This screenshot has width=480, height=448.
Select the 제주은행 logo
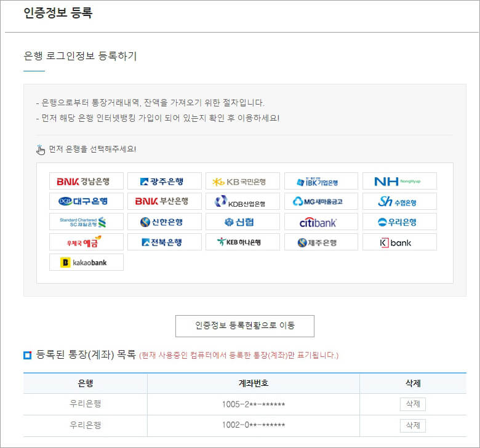click(x=321, y=242)
